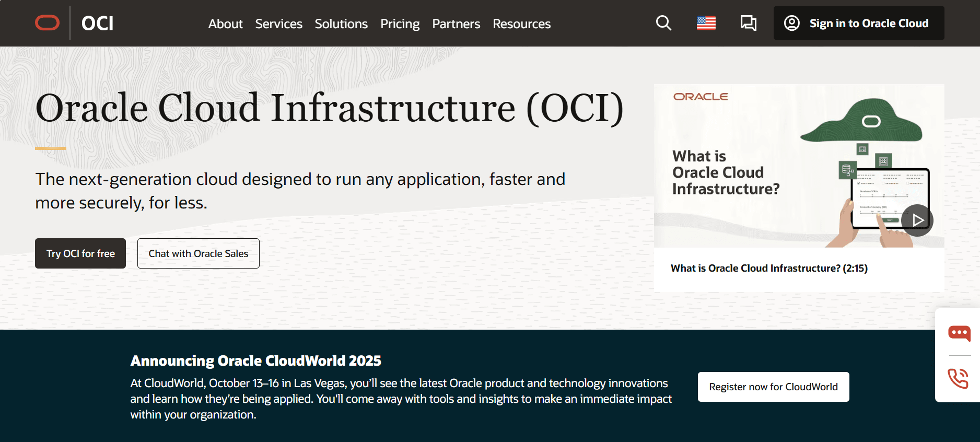980x442 pixels.
Task: Select the US flag country icon
Action: click(706, 23)
